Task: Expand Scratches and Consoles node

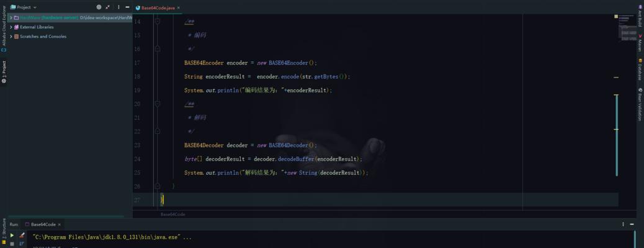Action: 11,37
